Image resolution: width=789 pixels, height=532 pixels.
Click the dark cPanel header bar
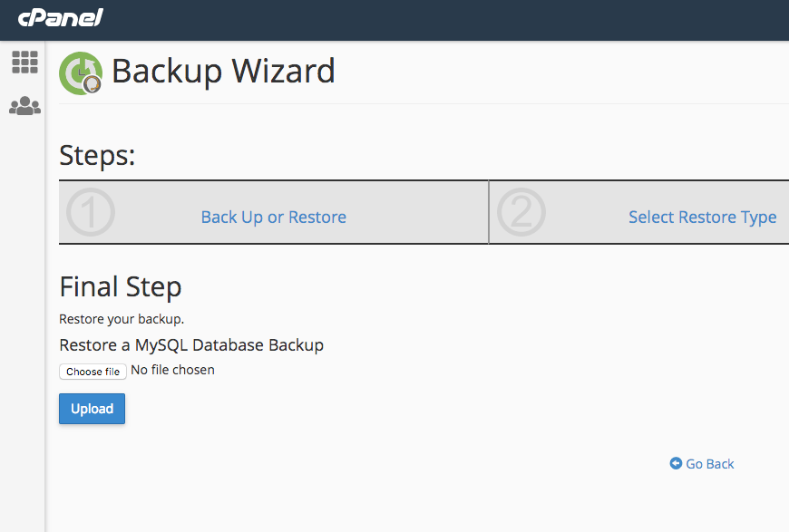[443, 20]
